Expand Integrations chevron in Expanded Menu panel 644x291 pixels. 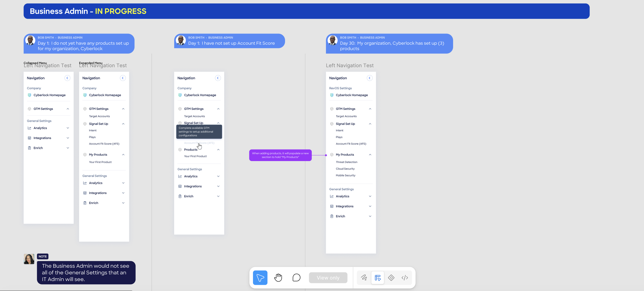(123, 193)
